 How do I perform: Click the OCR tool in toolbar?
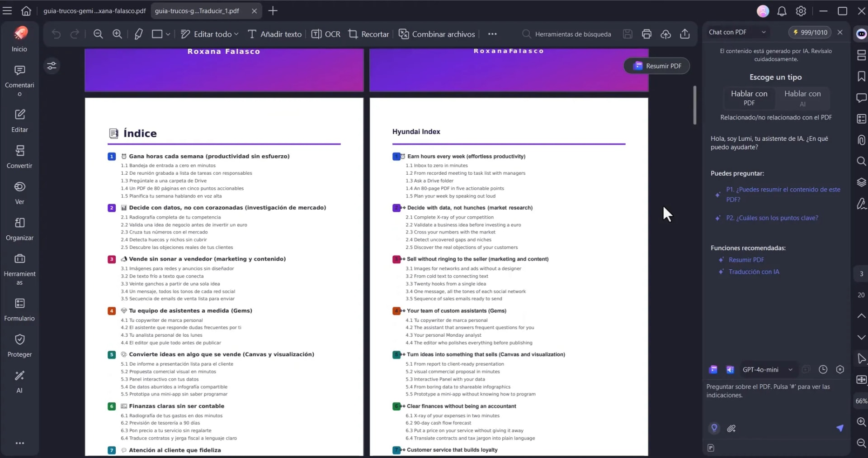tap(326, 34)
